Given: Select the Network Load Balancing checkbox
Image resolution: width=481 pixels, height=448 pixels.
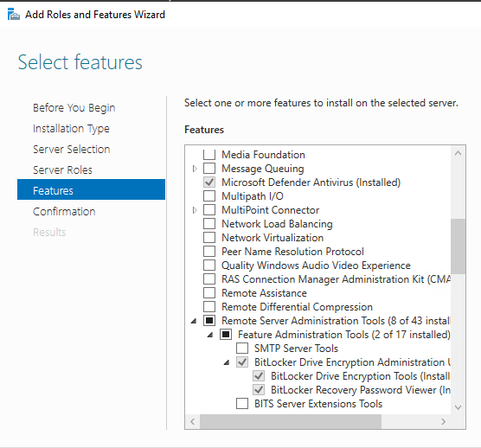Looking at the screenshot, I should click(209, 223).
